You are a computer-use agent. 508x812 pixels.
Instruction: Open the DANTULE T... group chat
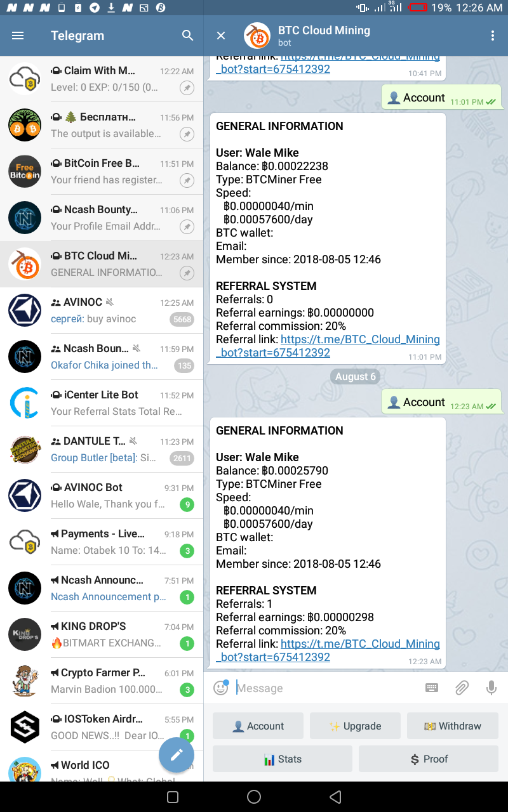(102, 449)
